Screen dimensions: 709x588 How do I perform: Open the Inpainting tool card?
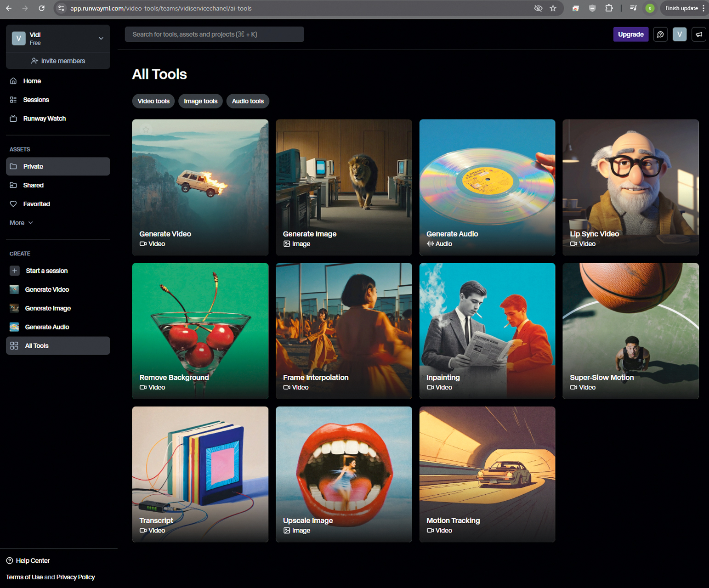[487, 331]
